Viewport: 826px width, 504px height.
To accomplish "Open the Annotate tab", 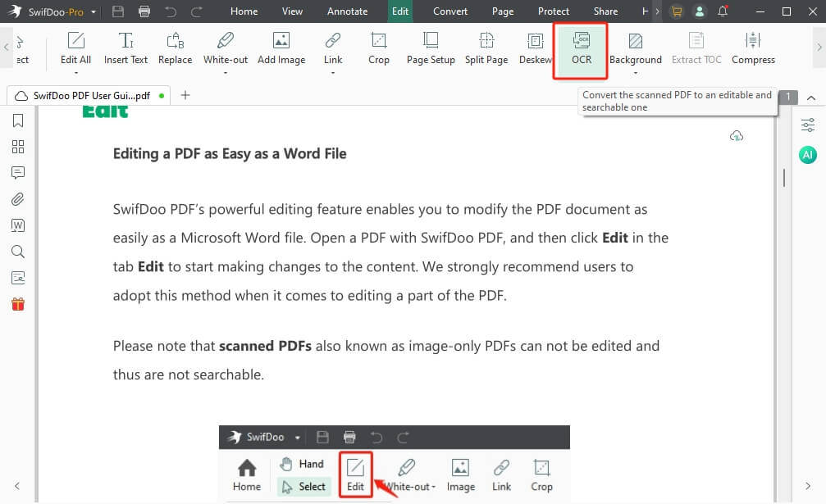I will (347, 11).
